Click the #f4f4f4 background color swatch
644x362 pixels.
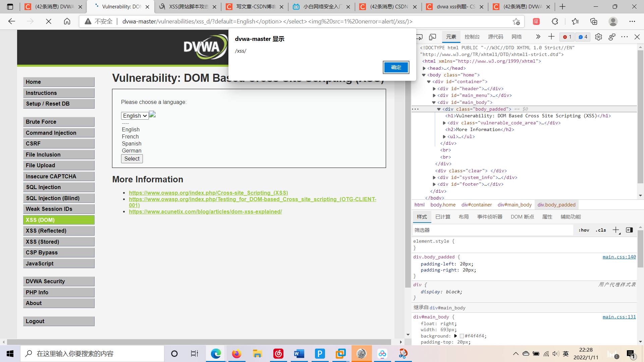462,336
